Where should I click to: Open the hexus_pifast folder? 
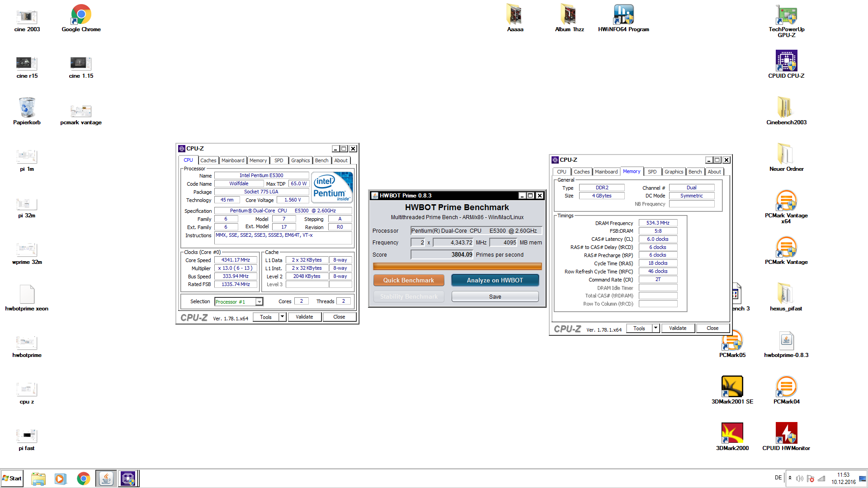(786, 297)
